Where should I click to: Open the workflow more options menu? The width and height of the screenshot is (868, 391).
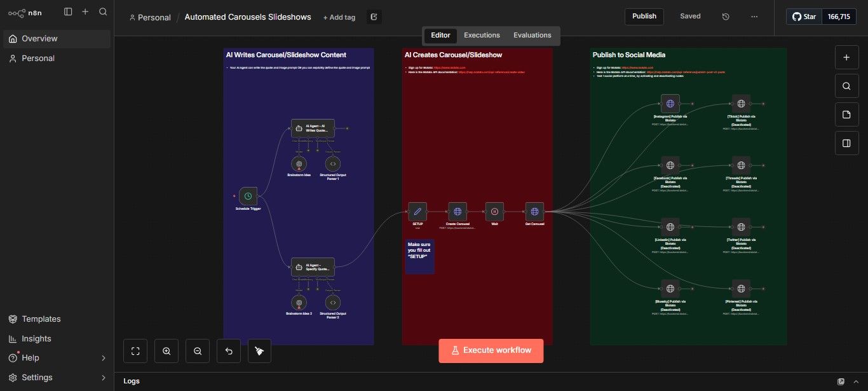pos(754,17)
